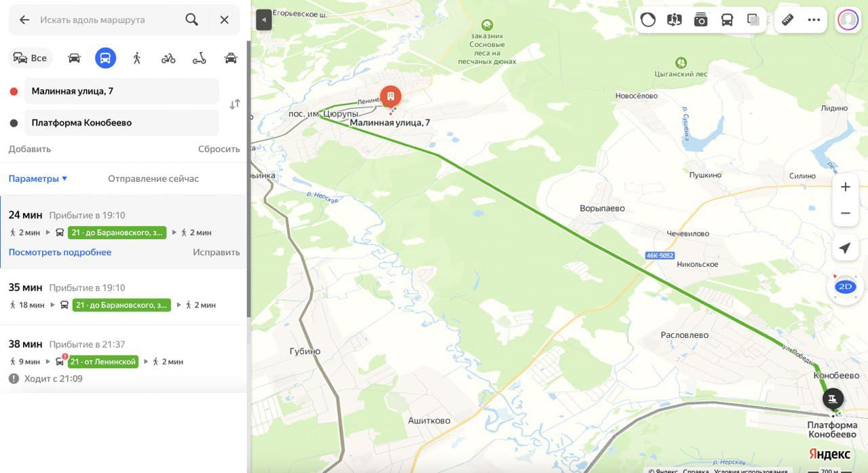This screenshot has height=473, width=868.
Task: Open the three-dots more menu
Action: [x=814, y=20]
